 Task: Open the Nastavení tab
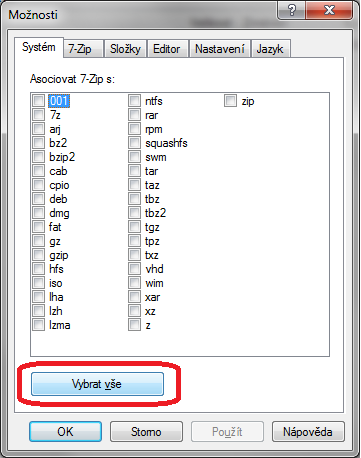tap(220, 49)
